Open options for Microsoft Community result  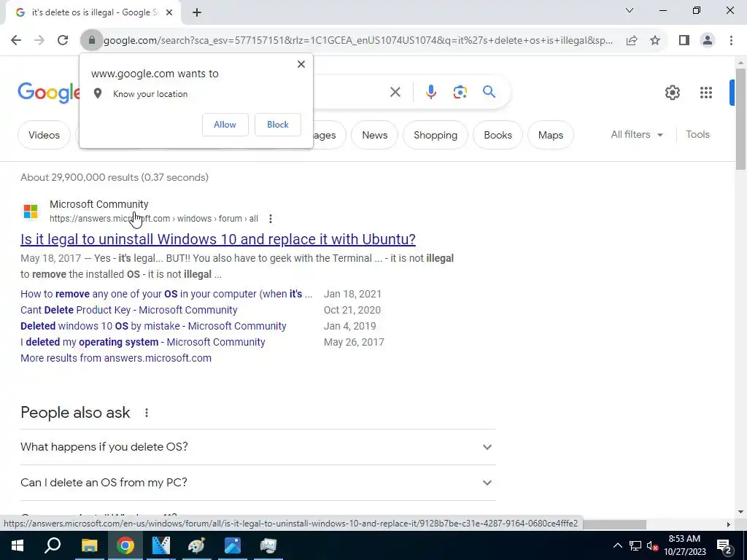click(x=270, y=219)
